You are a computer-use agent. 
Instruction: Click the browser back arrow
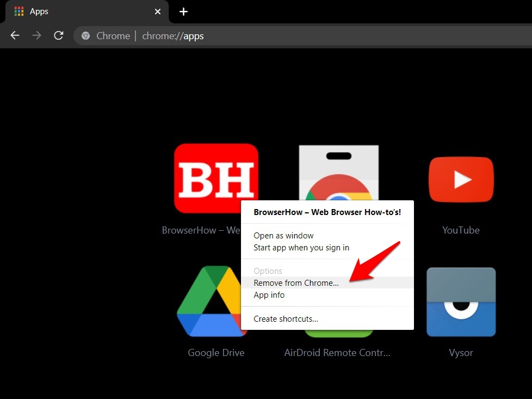click(x=15, y=36)
